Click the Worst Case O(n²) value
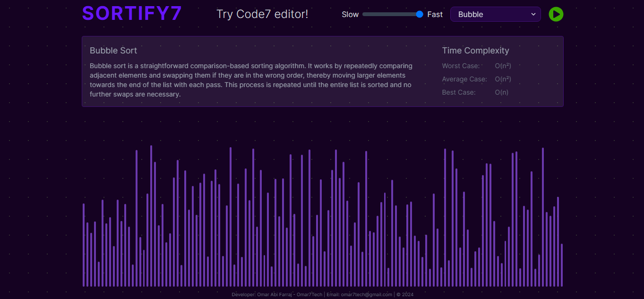The image size is (644, 299). pyautogui.click(x=503, y=66)
